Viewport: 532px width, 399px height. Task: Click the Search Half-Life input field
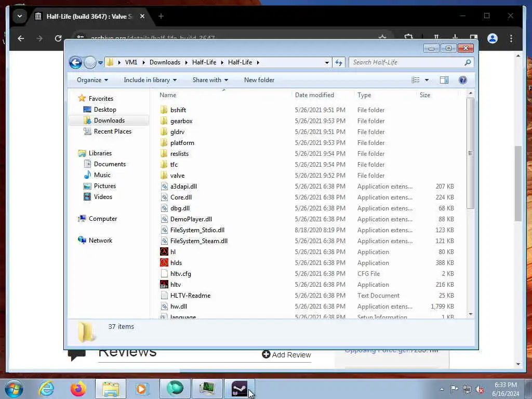(x=406, y=62)
